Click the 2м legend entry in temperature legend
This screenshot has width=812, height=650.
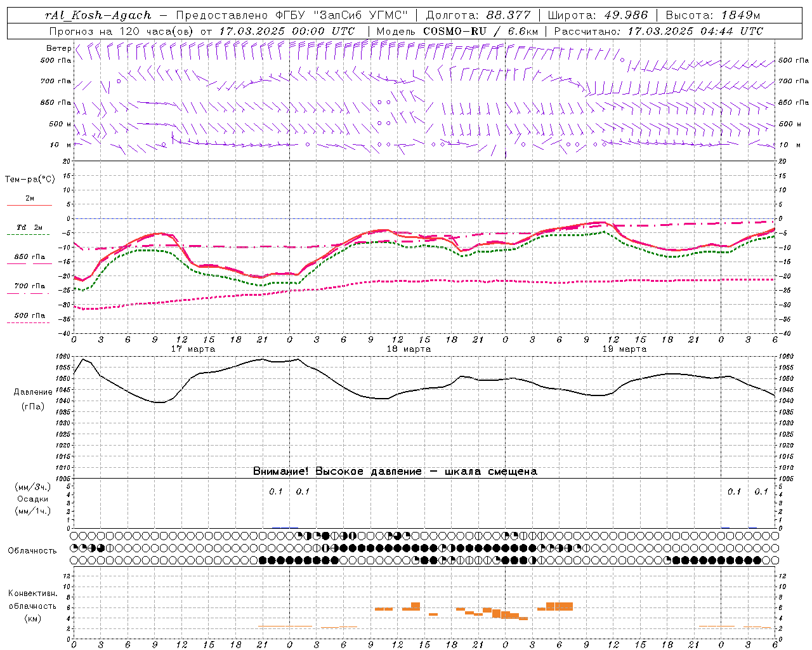click(30, 198)
